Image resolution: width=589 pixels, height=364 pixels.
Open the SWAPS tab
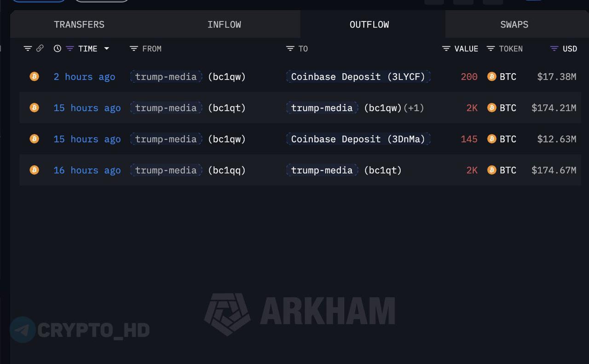tap(514, 24)
